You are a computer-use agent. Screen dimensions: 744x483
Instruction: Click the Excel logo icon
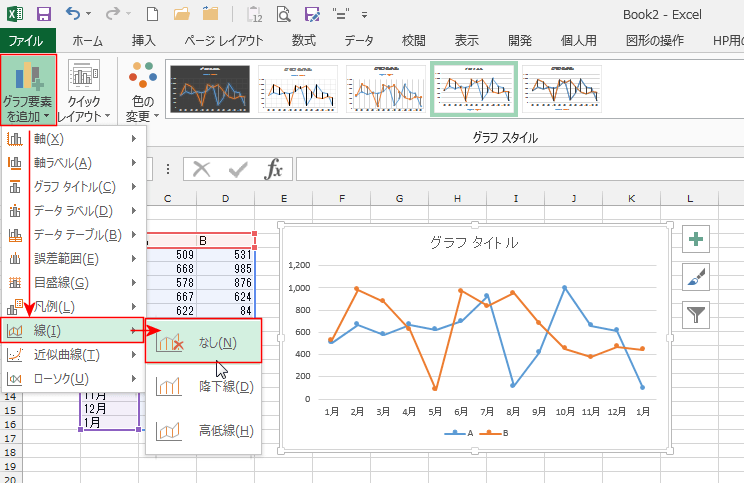tap(15, 14)
